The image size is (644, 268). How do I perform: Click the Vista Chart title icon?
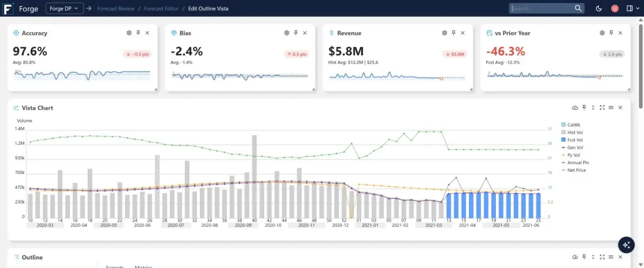[x=16, y=108]
